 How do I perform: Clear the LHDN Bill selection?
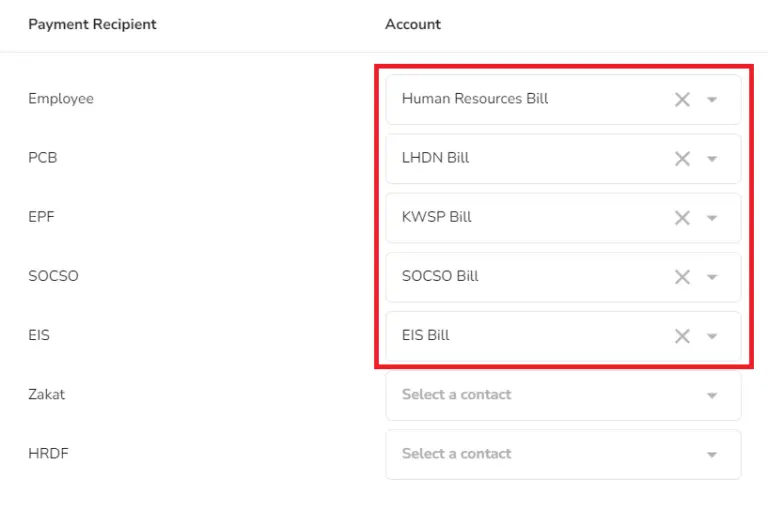tap(682, 159)
